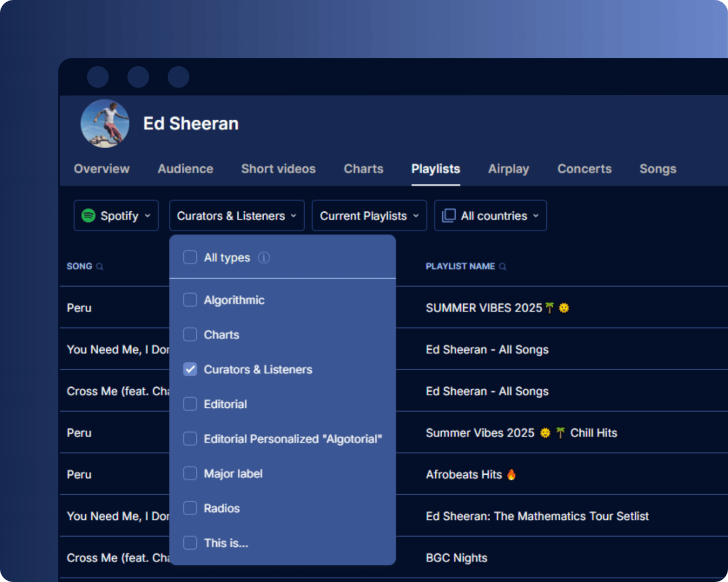Select the Major label checkbox
This screenshot has width=728, height=582.
(190, 473)
